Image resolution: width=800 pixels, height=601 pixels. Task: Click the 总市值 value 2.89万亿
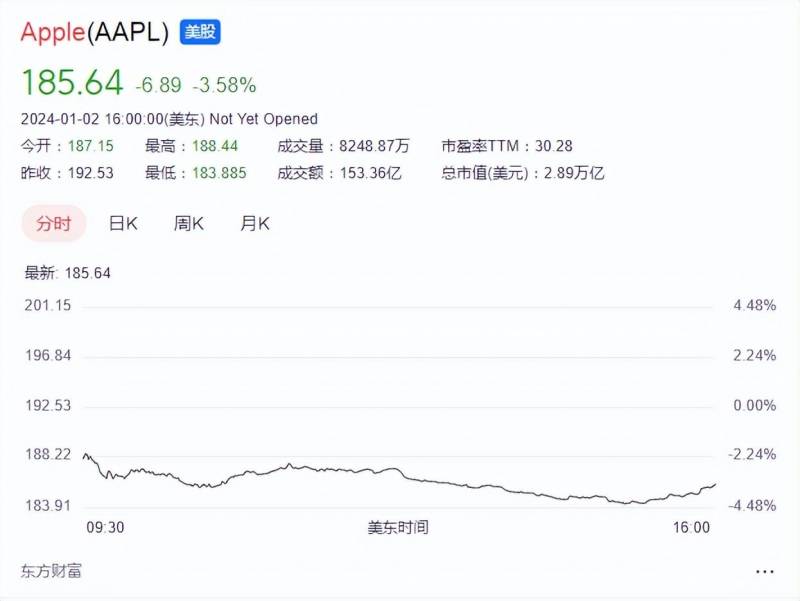tap(574, 173)
